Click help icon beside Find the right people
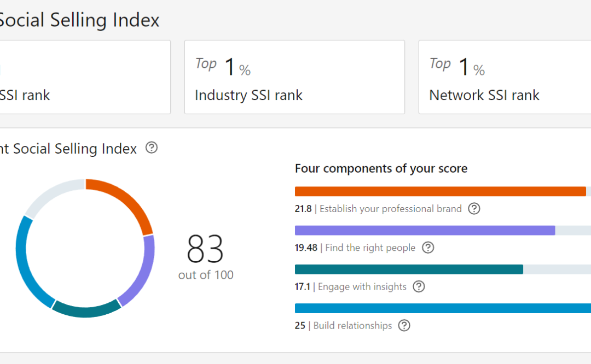This screenshot has height=364, width=591. (x=427, y=248)
